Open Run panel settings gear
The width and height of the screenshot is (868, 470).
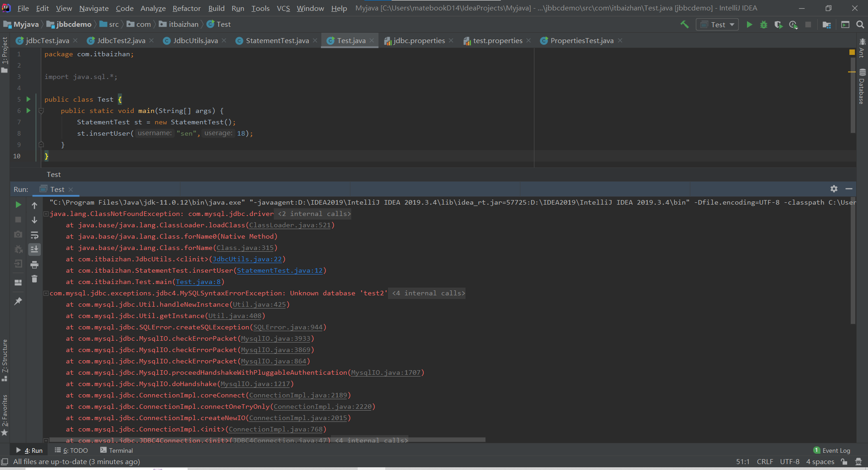[x=834, y=189]
